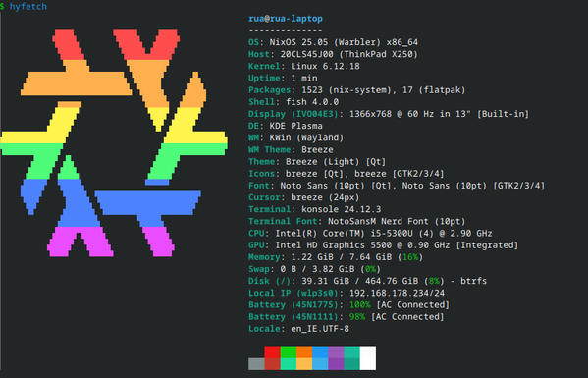Click the 'WM Theme' label
This screenshot has width=588, height=378.
pyautogui.click(x=270, y=149)
